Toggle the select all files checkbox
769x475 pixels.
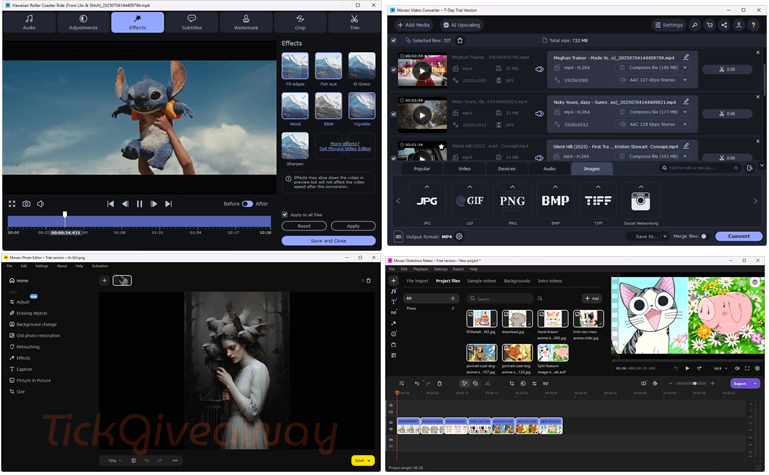tap(394, 40)
